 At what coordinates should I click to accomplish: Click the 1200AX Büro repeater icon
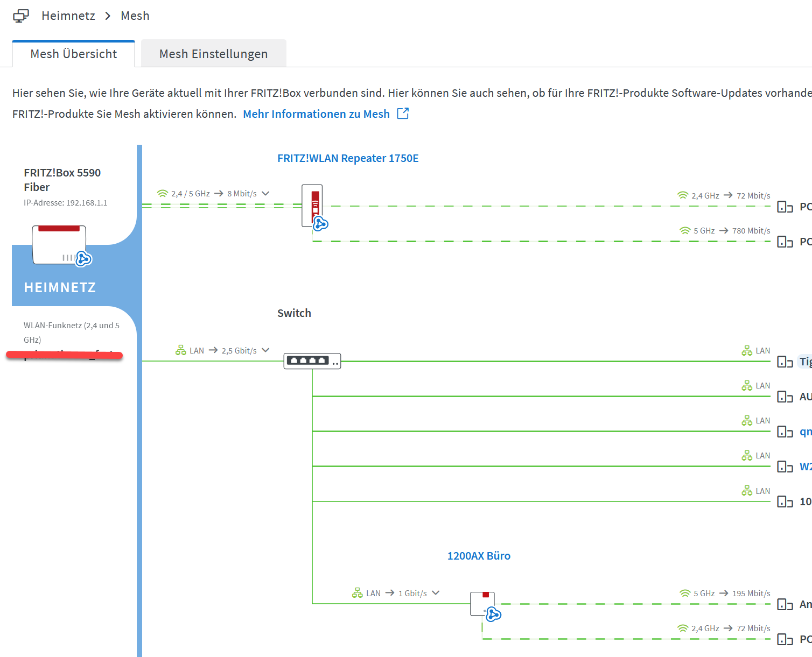[482, 604]
